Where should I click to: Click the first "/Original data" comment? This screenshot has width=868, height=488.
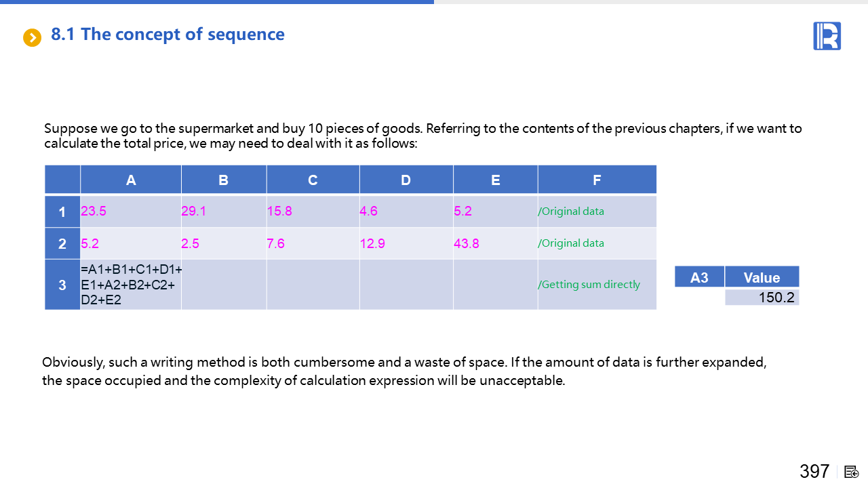(x=571, y=211)
